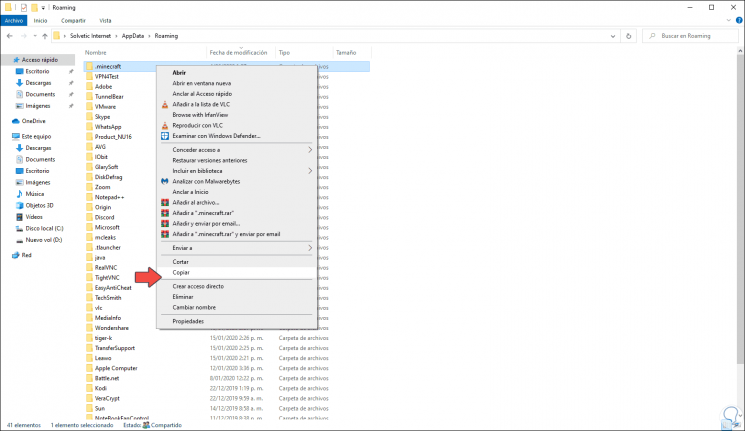Choose Anclar al Acceso rápido
This screenshot has height=431, width=745.
click(x=202, y=94)
